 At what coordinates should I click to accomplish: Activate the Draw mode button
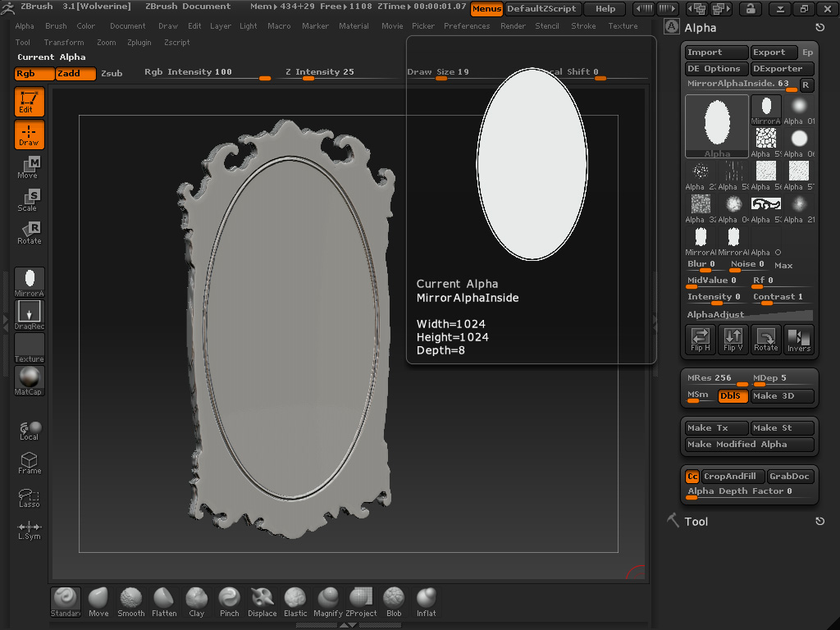pos(29,135)
